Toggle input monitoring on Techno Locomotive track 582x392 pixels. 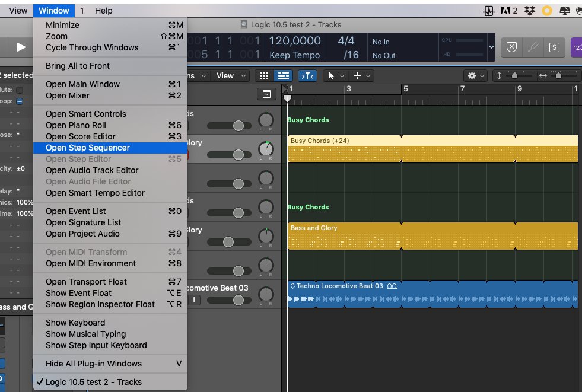pos(193,300)
